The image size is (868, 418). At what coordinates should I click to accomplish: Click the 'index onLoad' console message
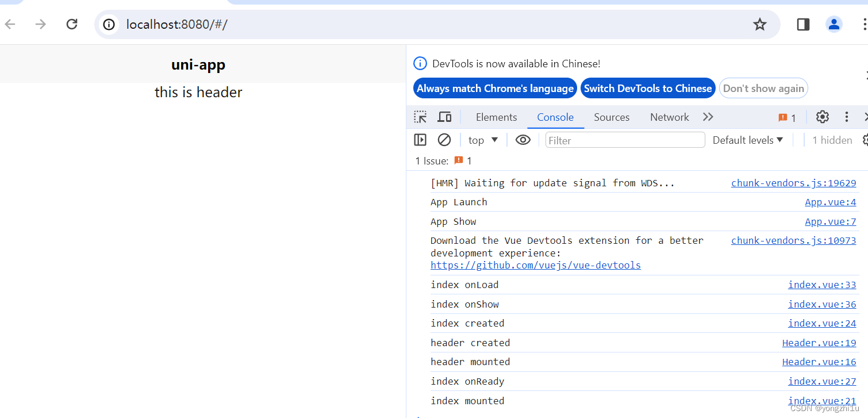pos(464,285)
